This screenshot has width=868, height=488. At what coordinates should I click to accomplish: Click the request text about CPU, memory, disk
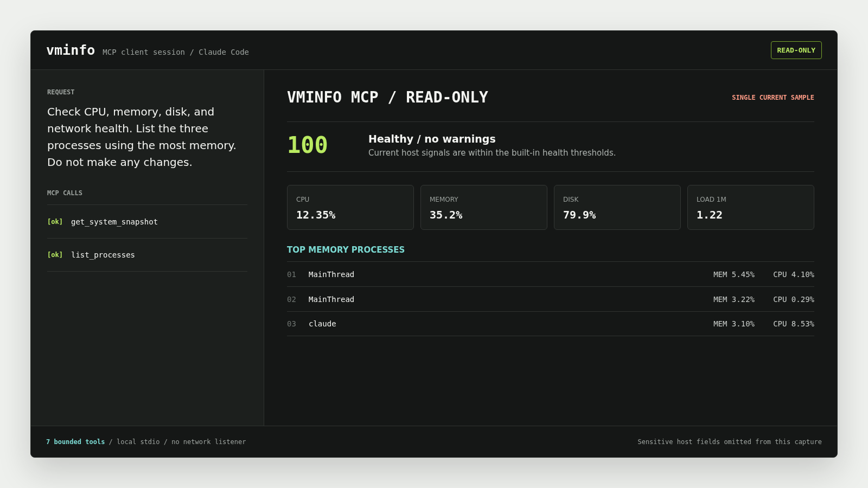coord(142,137)
